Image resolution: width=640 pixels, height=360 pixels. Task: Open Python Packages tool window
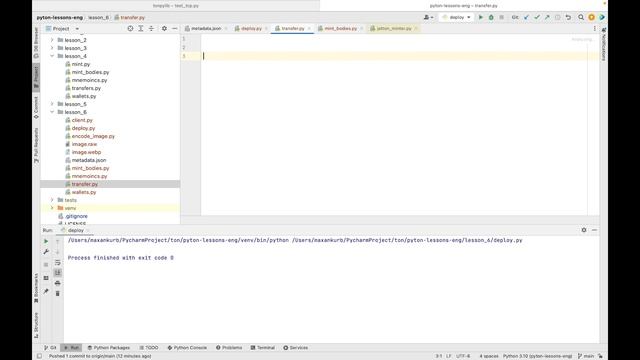point(109,348)
